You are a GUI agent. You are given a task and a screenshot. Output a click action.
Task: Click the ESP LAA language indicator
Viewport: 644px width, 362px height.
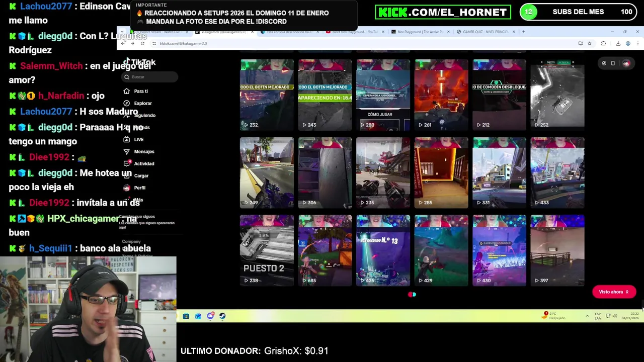598,316
